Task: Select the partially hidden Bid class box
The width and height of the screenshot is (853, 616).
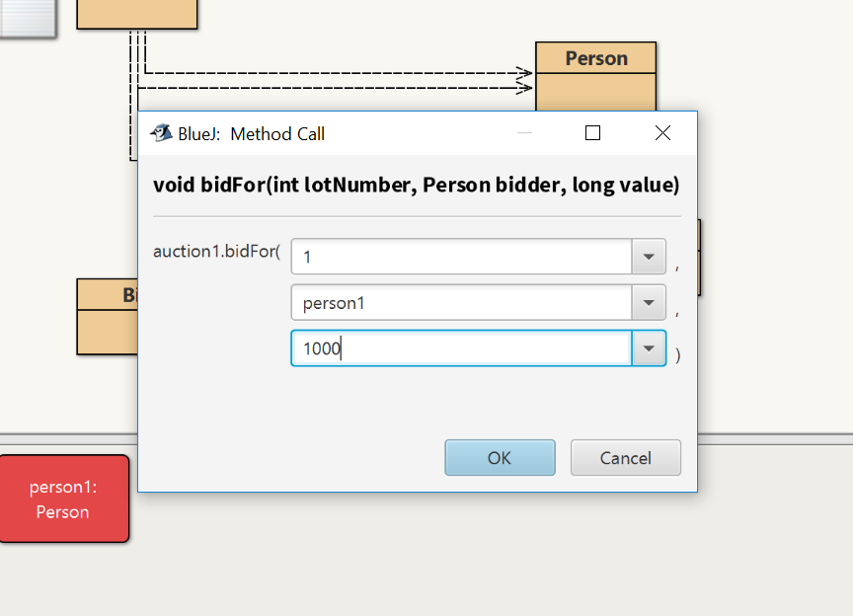Action: pyautogui.click(x=108, y=317)
